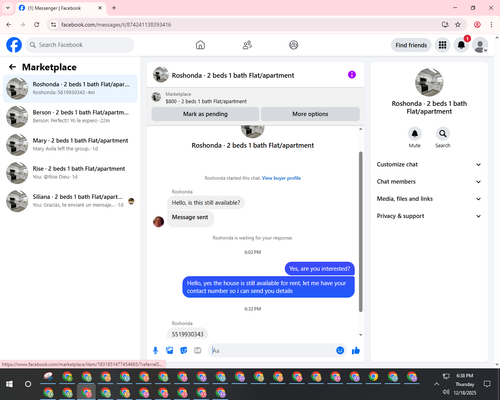Click the $800 Marketplace listing banner

tap(255, 98)
